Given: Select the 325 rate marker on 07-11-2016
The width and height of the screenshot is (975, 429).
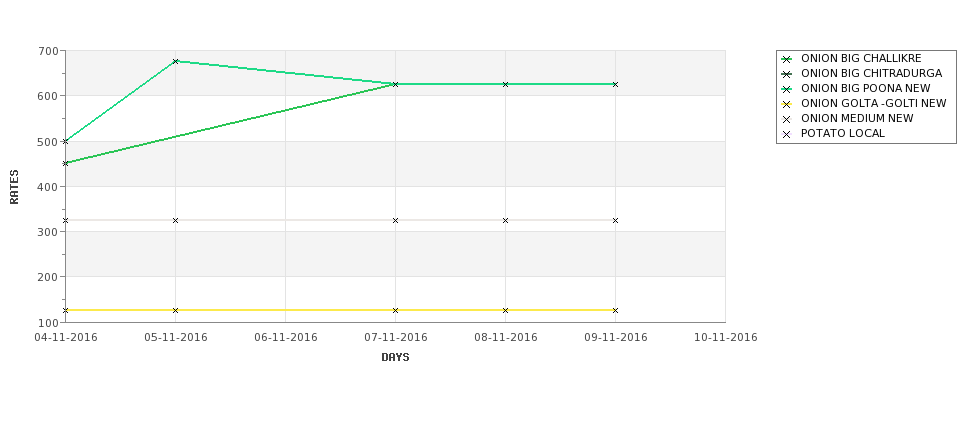Looking at the screenshot, I should [395, 220].
